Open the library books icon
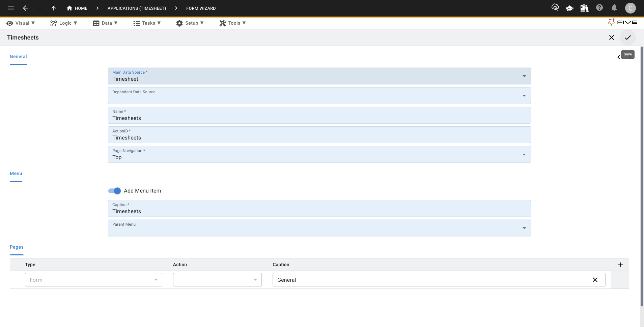 point(584,8)
